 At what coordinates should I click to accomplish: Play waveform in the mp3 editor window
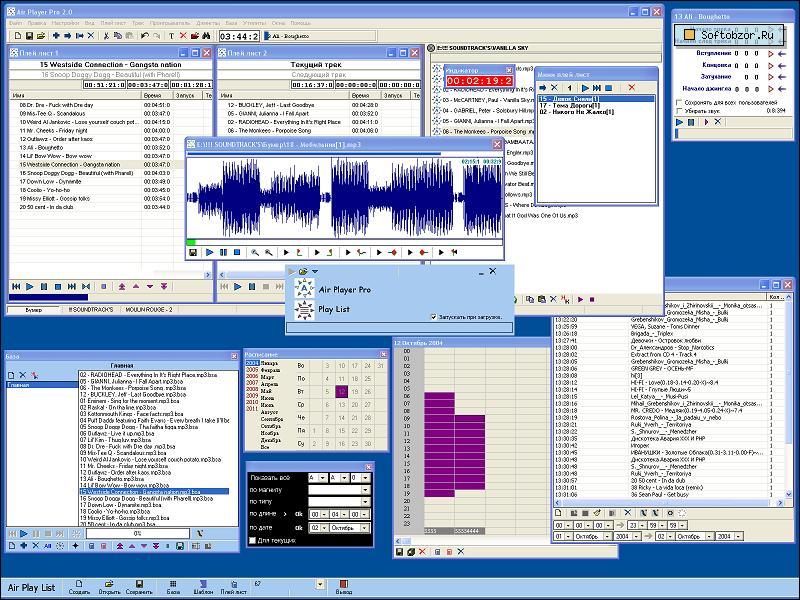click(x=210, y=253)
